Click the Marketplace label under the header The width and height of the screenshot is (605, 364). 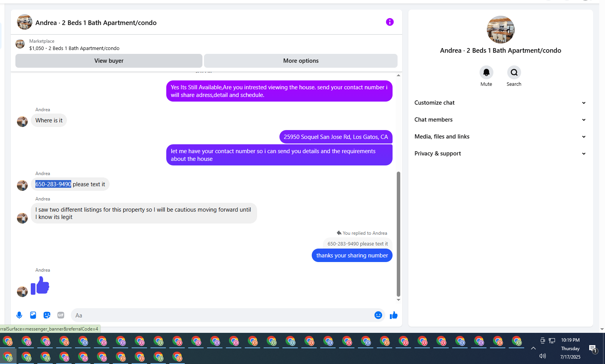click(42, 41)
